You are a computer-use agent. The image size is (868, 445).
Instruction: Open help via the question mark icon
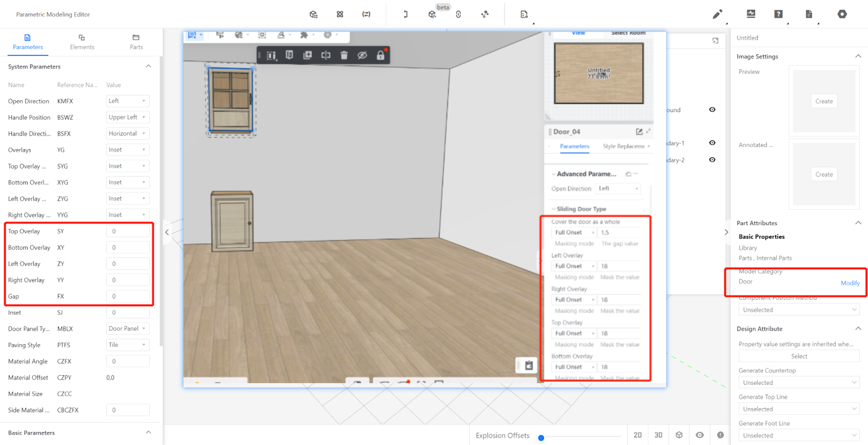[778, 14]
